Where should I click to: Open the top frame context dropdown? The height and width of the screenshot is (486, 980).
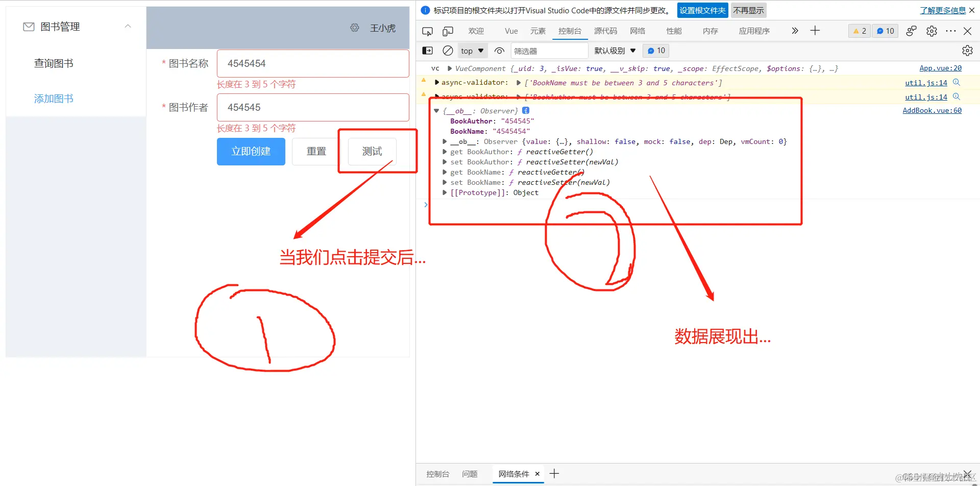click(x=472, y=51)
